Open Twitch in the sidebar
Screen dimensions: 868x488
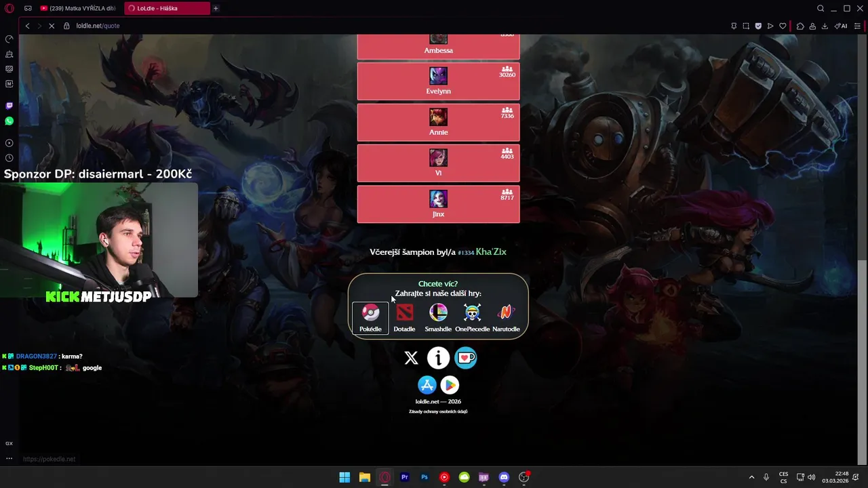tap(9, 106)
